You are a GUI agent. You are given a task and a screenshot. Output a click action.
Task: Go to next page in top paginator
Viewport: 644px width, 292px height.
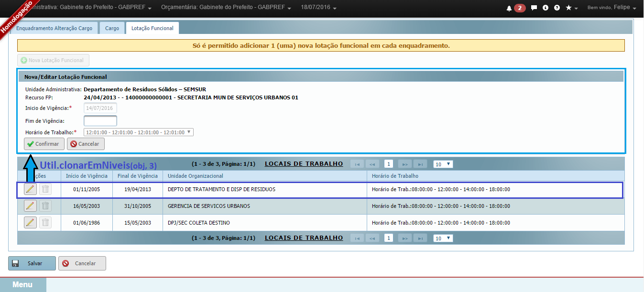click(405, 164)
